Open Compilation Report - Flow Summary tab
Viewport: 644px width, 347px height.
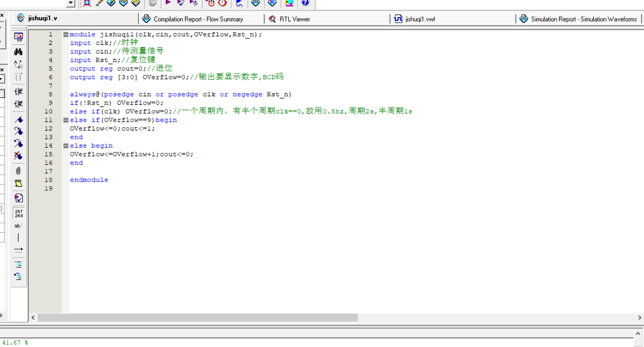click(x=200, y=19)
